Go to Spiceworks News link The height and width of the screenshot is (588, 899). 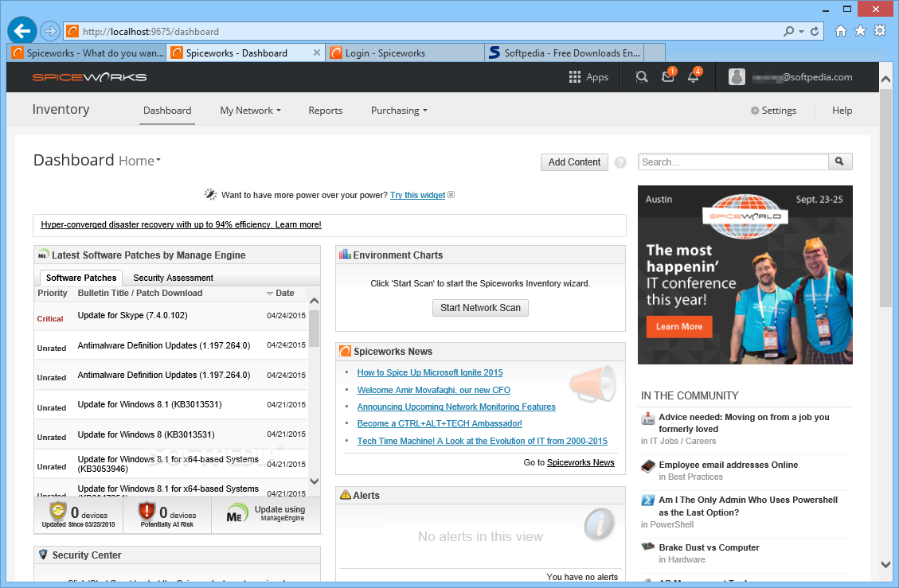tap(580, 462)
